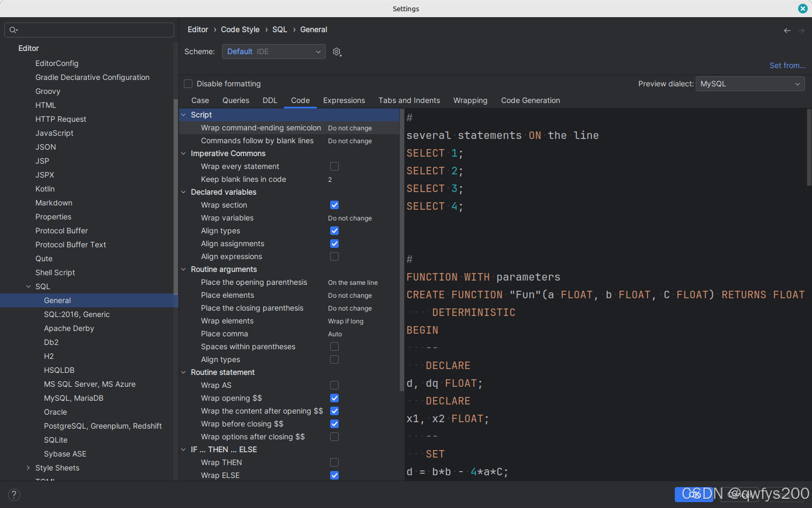Click Code Style in the breadcrumb
812x508 pixels.
tap(240, 30)
